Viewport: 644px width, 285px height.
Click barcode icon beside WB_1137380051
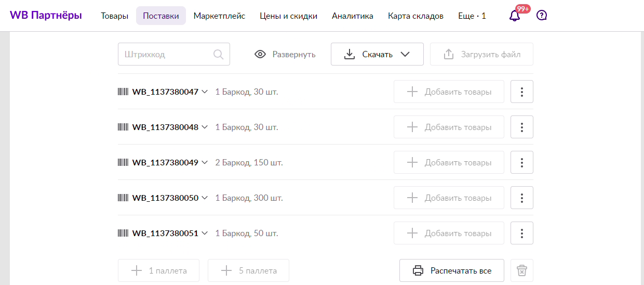[x=123, y=233]
